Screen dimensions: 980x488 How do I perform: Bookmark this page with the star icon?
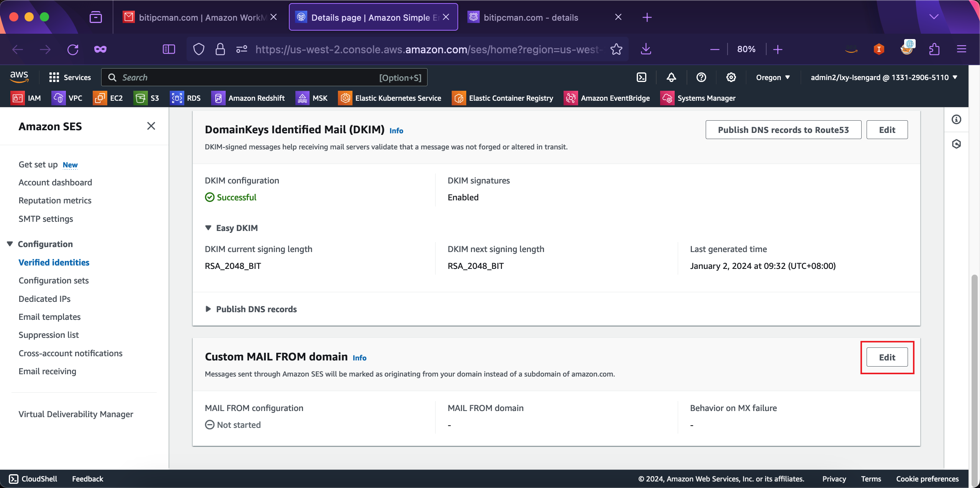point(616,49)
